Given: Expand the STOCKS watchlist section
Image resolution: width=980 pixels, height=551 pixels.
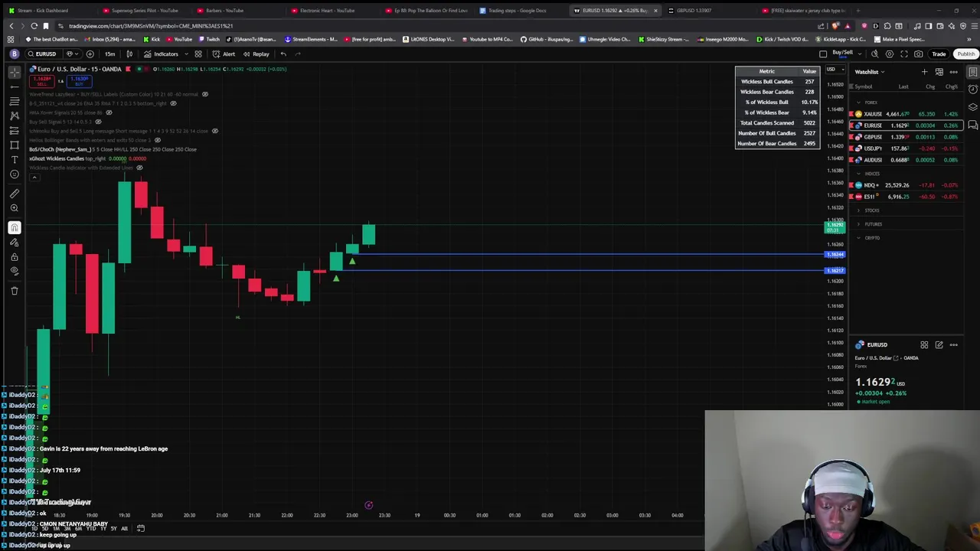Looking at the screenshot, I should tap(858, 210).
